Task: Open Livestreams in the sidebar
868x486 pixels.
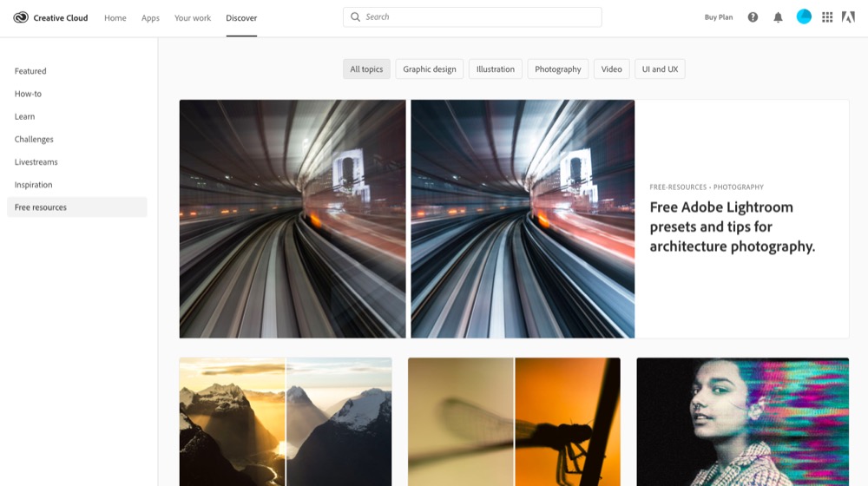Action: pos(36,161)
